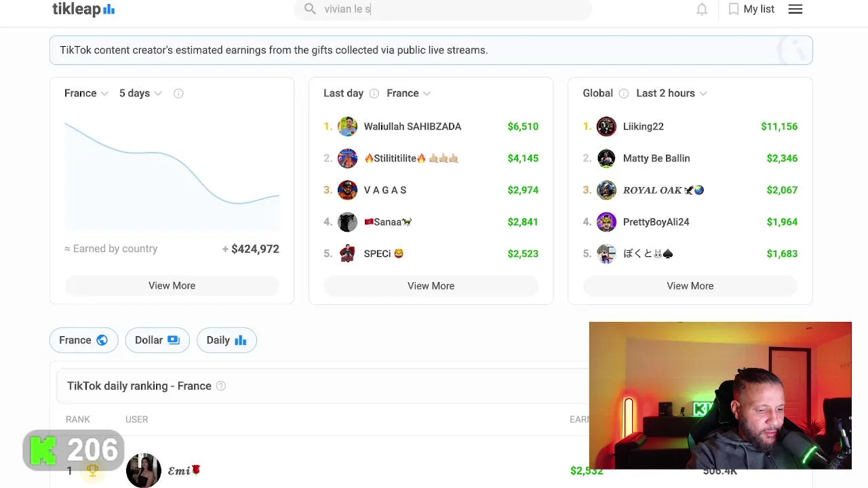Open the hamburger menu
This screenshot has height=488, width=868.
coord(795,9)
